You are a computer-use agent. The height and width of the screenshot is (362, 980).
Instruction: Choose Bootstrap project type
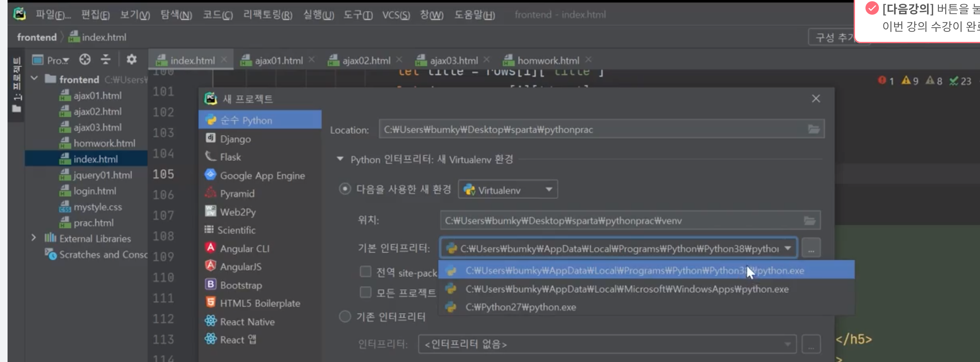pos(260,285)
